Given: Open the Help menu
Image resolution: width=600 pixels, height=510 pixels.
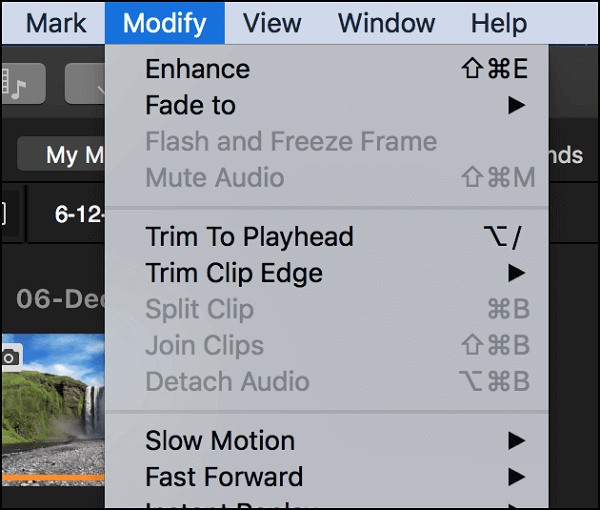Looking at the screenshot, I should [x=498, y=22].
